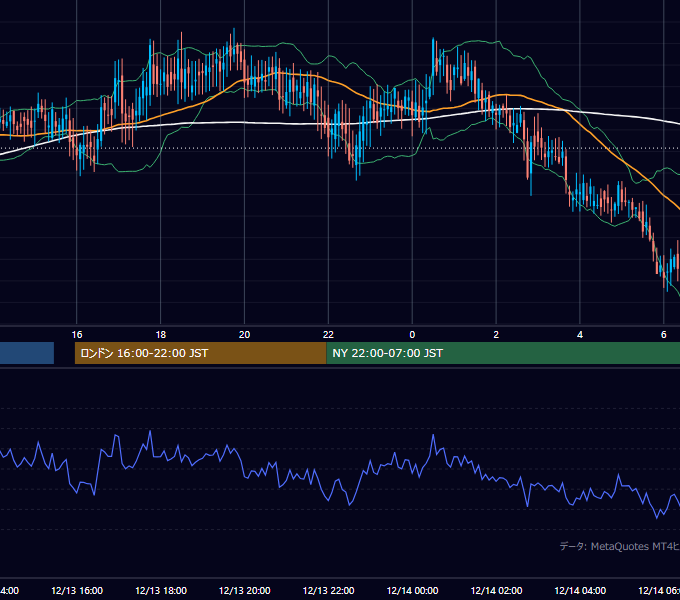Click the 12/13 22:00 date label

[328, 590]
